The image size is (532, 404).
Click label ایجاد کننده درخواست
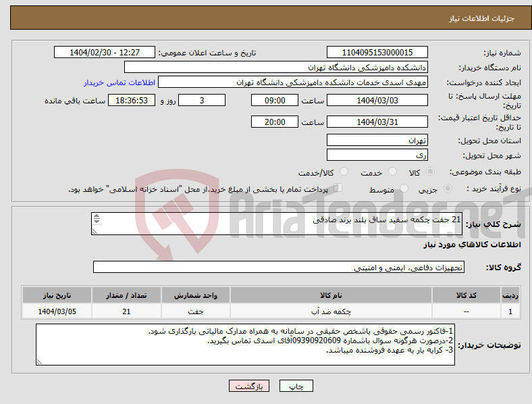click(483, 82)
